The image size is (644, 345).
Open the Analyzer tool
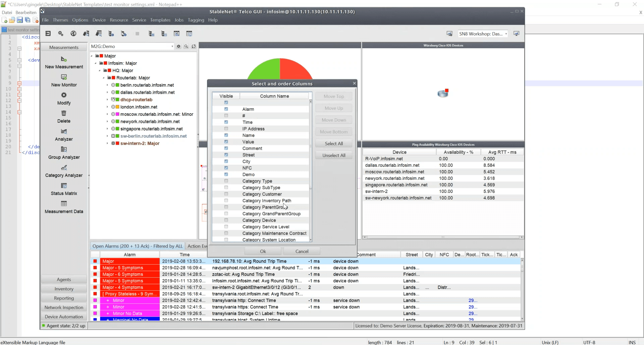(64, 131)
